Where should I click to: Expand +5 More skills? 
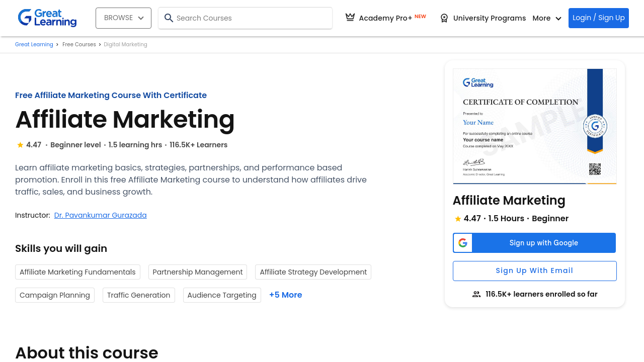coord(286,295)
